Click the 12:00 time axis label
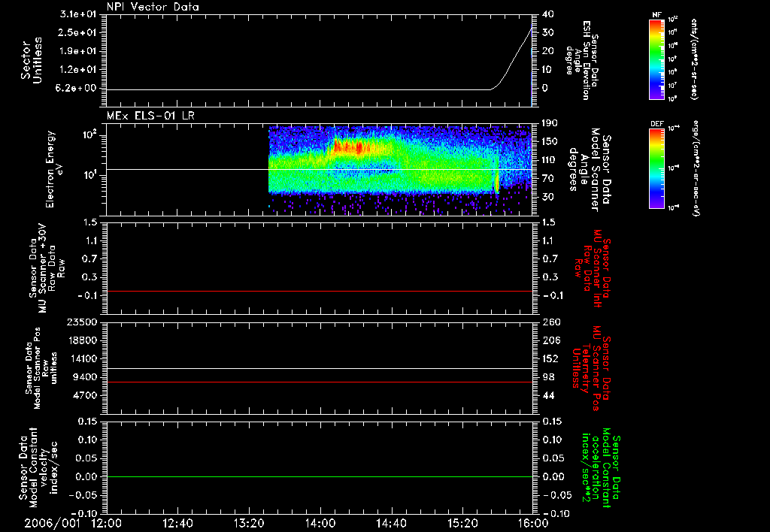770x532 pixels. point(107,524)
